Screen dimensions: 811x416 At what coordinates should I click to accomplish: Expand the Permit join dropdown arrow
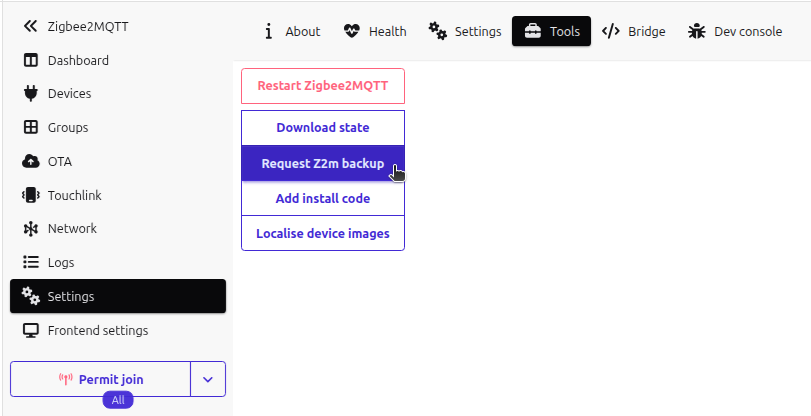pyautogui.click(x=208, y=379)
